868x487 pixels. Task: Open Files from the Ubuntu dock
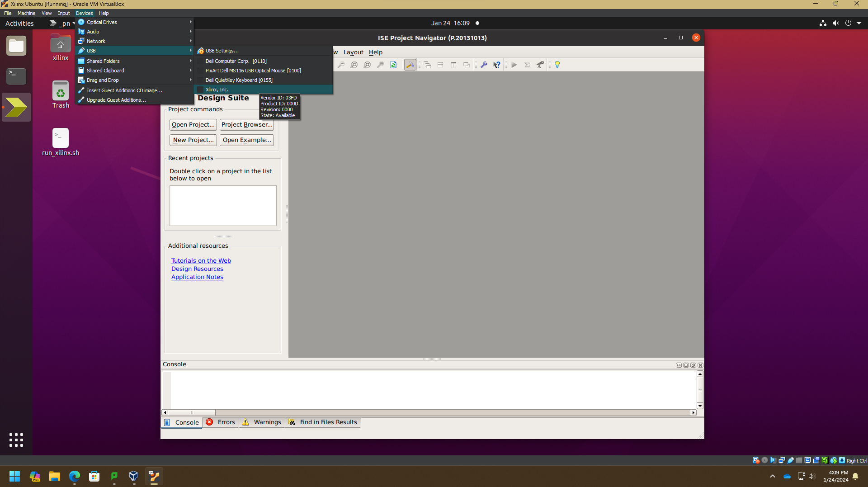click(16, 46)
